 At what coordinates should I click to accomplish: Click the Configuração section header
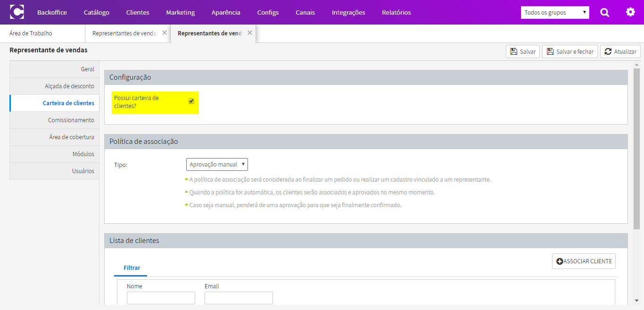(x=366, y=77)
